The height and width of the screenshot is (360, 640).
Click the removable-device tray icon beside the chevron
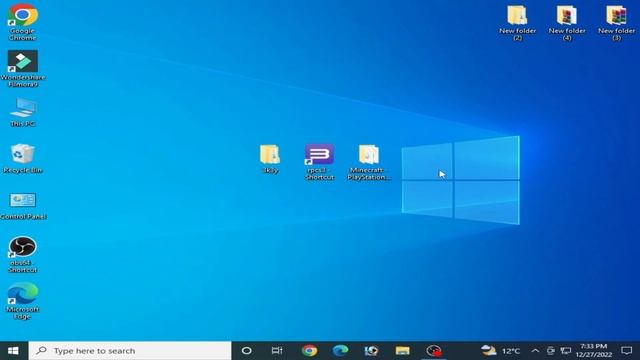(x=551, y=351)
